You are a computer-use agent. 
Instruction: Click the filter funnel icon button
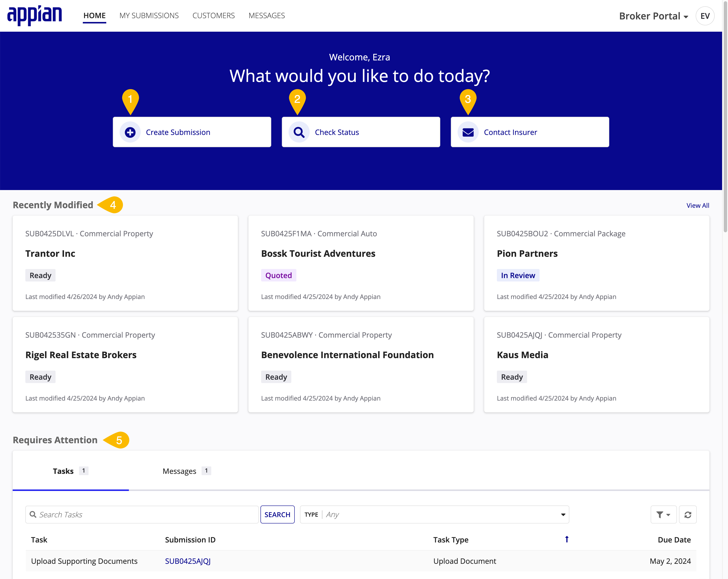coord(664,515)
